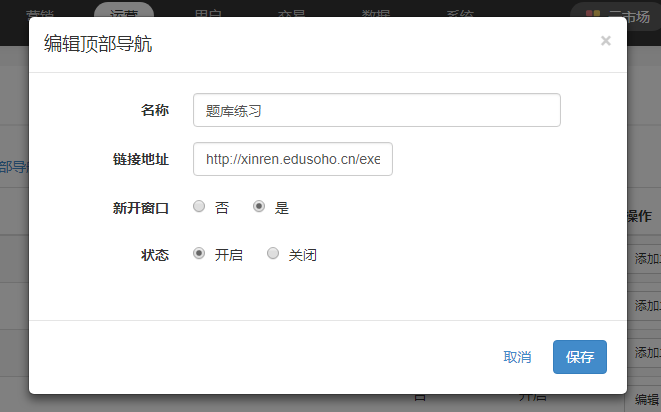
Task: Open the 用户 navigation tab
Action: click(x=208, y=12)
